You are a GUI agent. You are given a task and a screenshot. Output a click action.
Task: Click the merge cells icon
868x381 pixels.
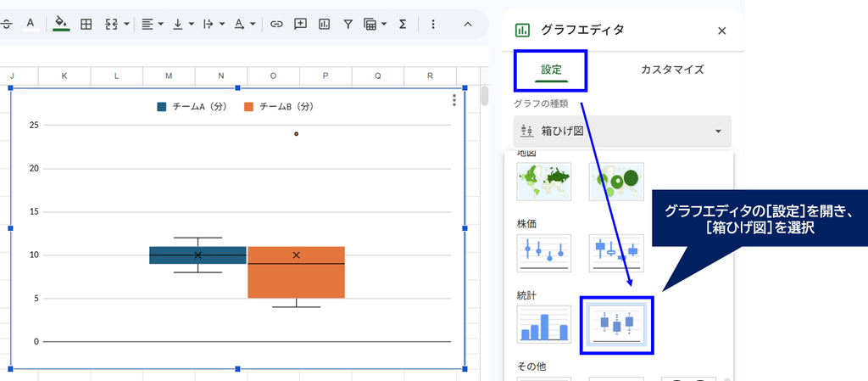point(111,24)
